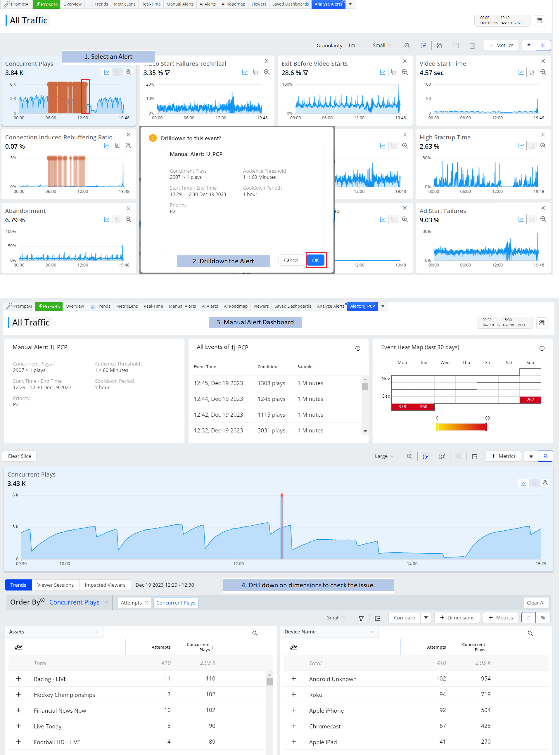Open the Granularity 1m dropdown
This screenshot has width=560, height=755.
[354, 45]
